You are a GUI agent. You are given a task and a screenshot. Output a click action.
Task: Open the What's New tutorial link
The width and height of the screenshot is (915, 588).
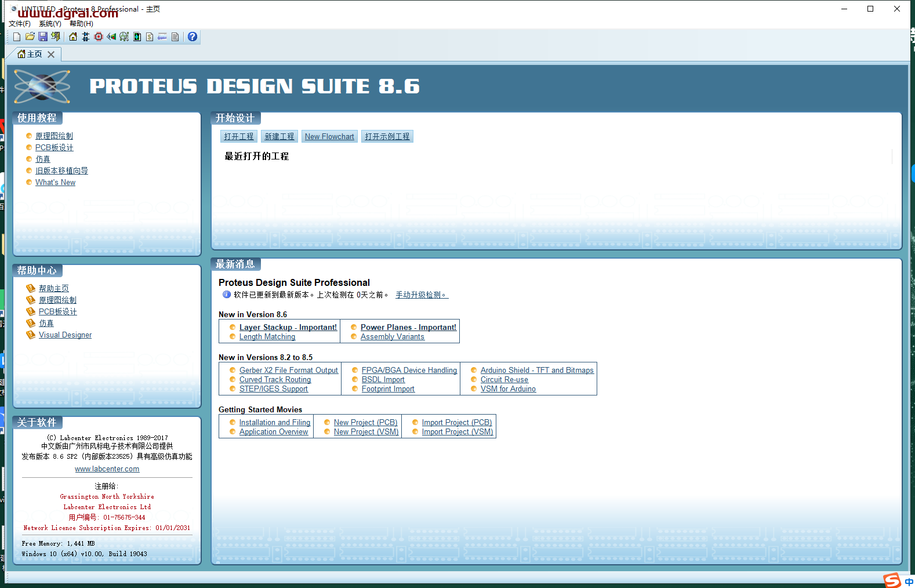(x=55, y=183)
